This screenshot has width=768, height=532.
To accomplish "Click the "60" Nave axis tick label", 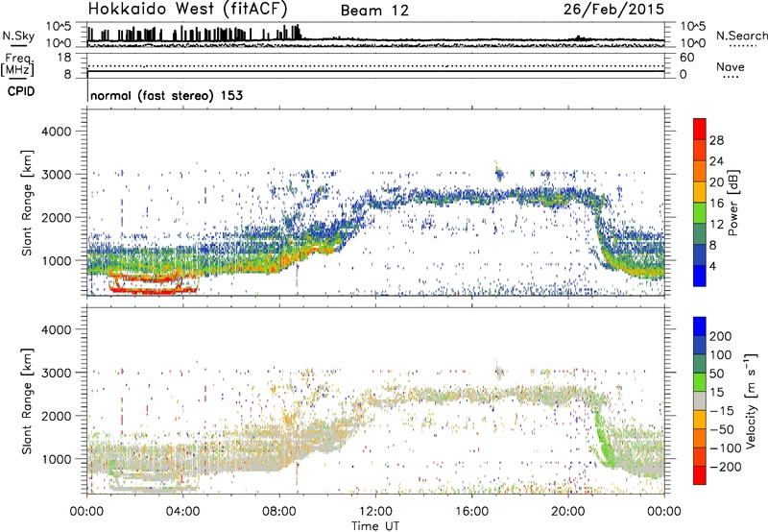I will 686,58.
